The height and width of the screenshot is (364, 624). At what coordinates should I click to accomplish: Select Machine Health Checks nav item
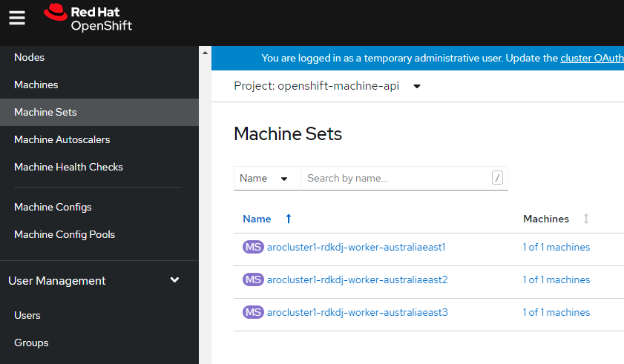(68, 167)
